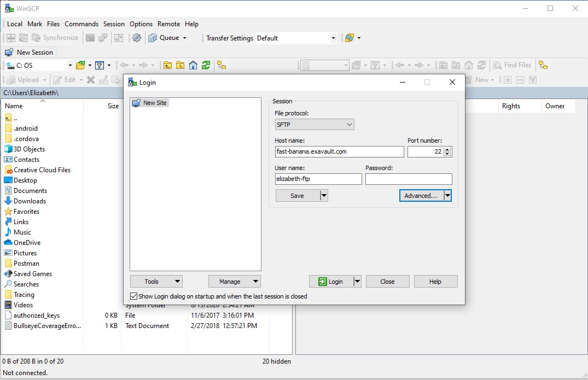
Task: Click the open directory folder icon
Action: coord(81,65)
